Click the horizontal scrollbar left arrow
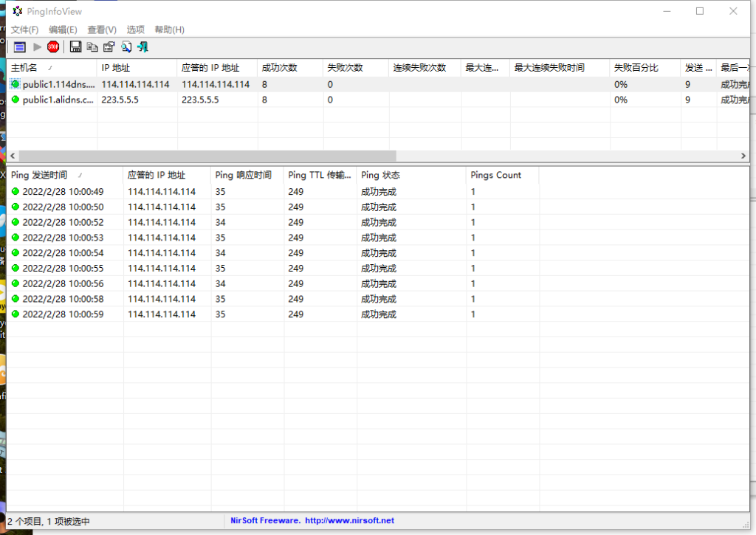 click(x=13, y=156)
